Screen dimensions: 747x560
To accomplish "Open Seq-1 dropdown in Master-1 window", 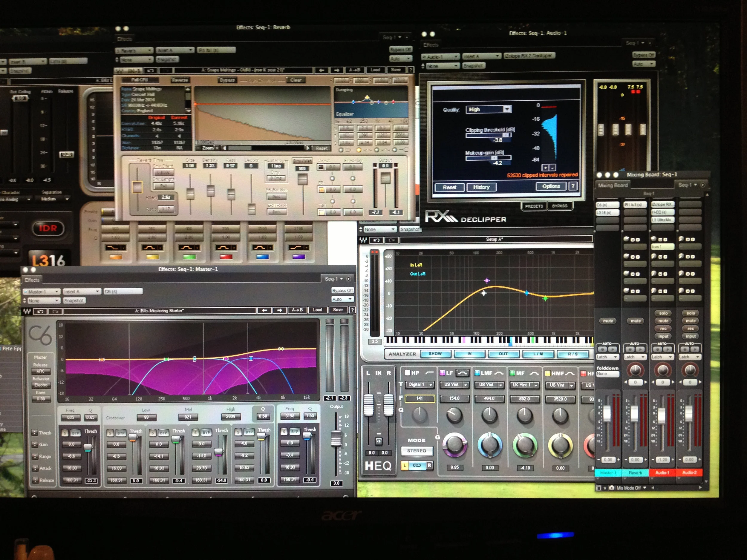I will (334, 279).
